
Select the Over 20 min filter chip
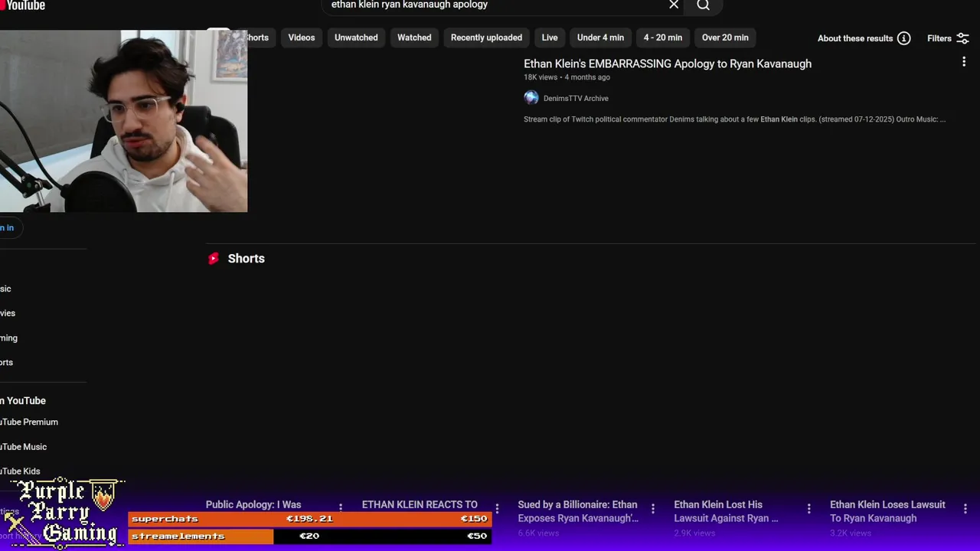click(x=725, y=37)
